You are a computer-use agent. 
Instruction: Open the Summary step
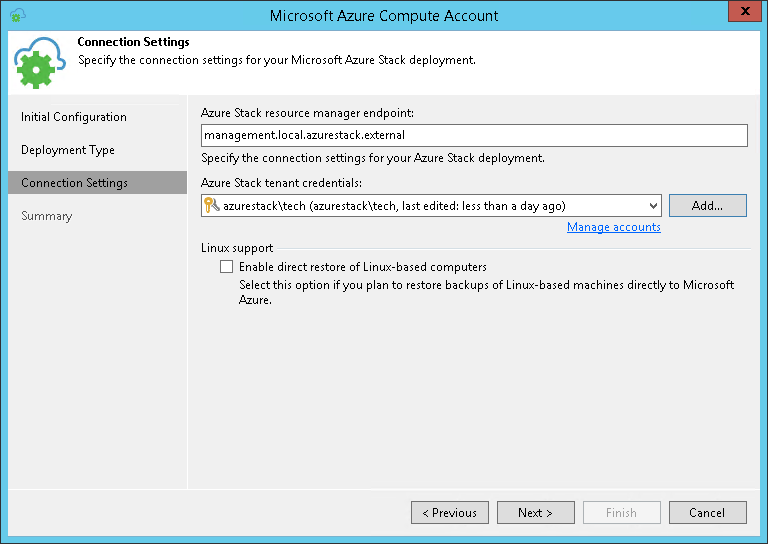click(47, 216)
